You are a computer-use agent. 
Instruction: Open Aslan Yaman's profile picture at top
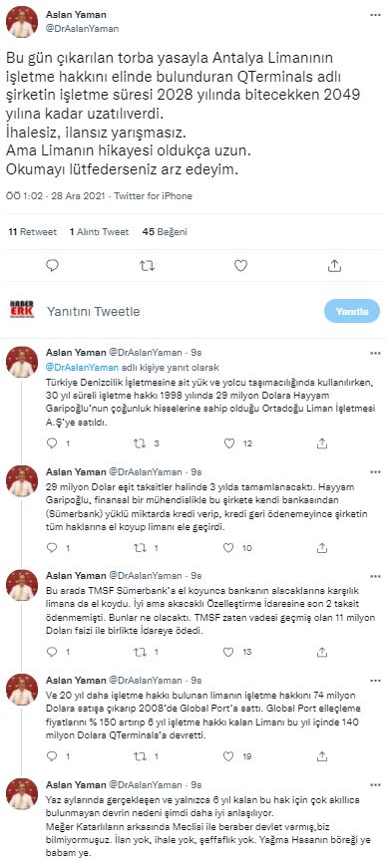[x=22, y=22]
